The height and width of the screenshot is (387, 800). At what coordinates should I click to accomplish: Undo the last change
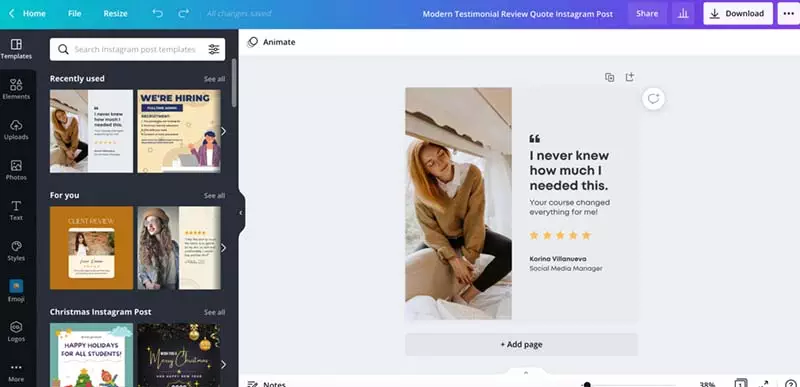(x=158, y=14)
